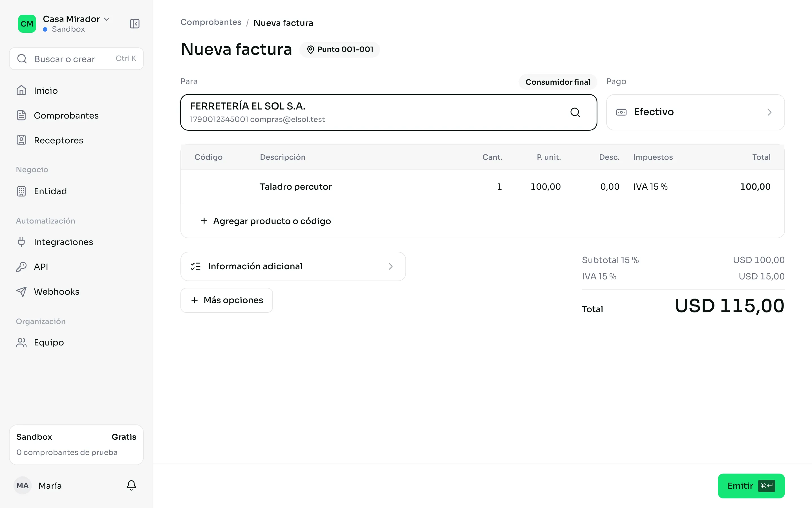
Task: Click the Taladro percutor description cell
Action: (x=295, y=187)
